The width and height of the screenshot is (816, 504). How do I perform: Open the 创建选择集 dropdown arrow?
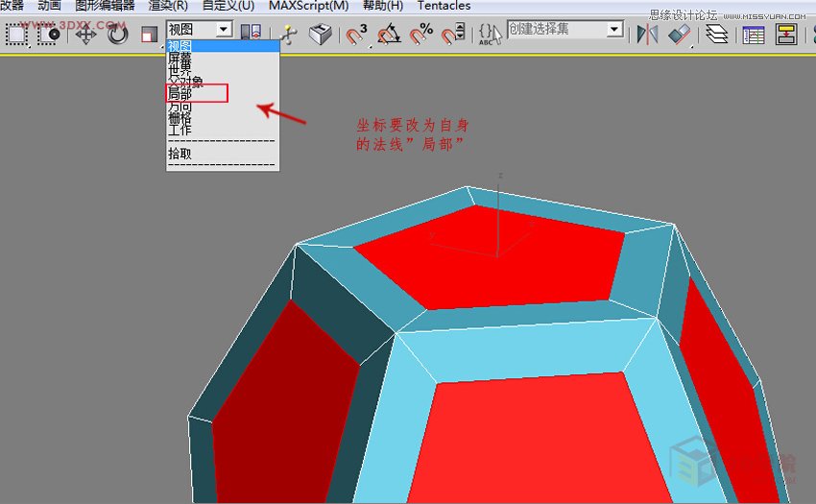[614, 29]
